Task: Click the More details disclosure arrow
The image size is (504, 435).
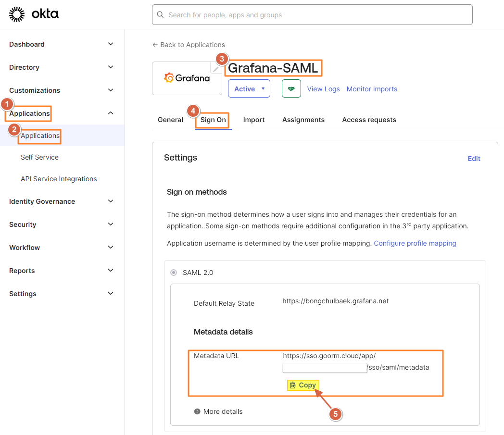Action: (197, 411)
